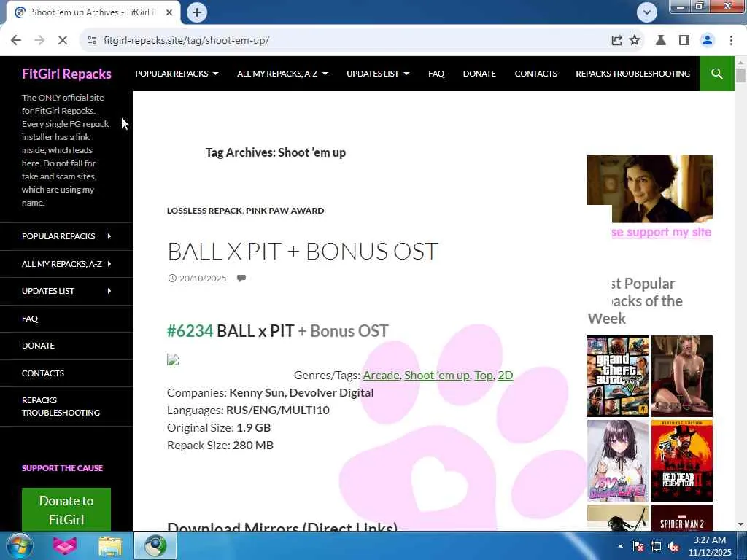Screen dimensions: 747x560
Task: Open FAQ in the left sidebar
Action: pyautogui.click(x=29, y=319)
